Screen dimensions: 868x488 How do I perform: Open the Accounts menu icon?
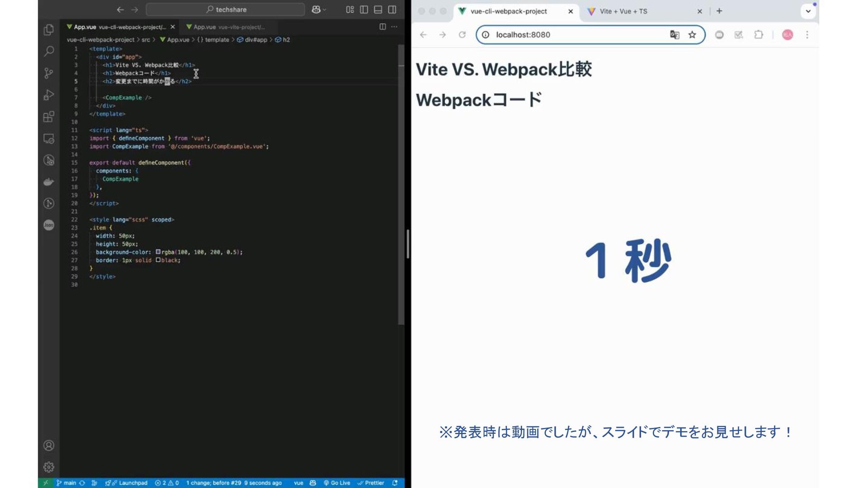(49, 446)
